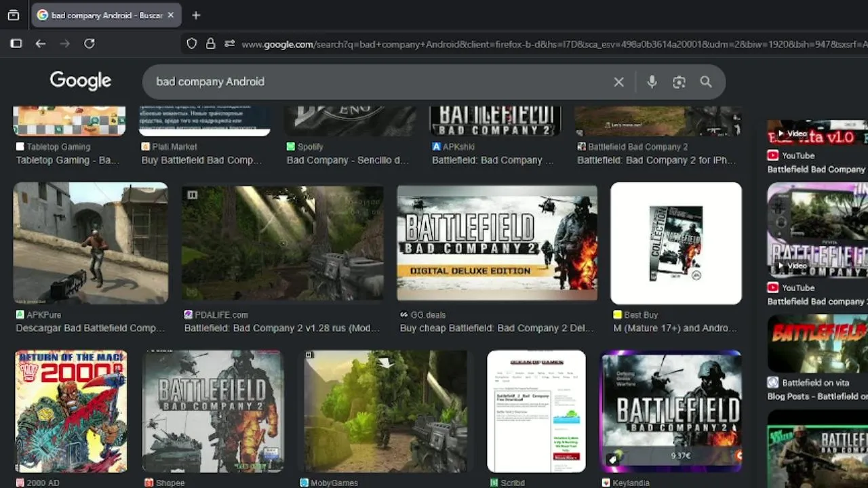Toggle the browser sidebar button
868x488 pixels.
(16, 43)
